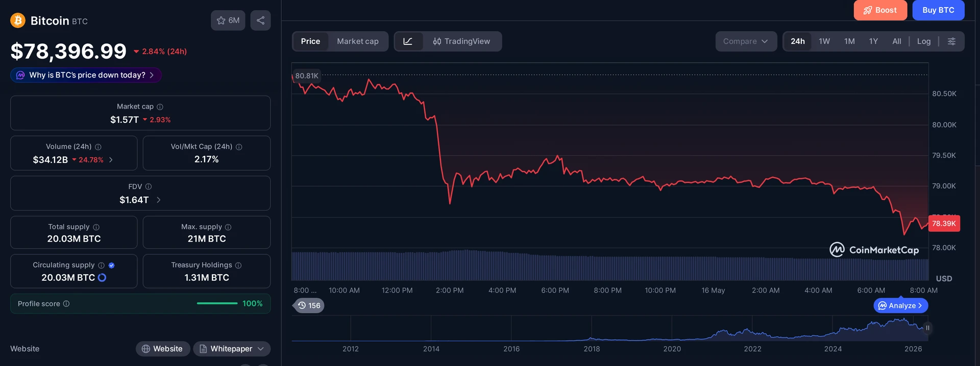The image size is (980, 366).
Task: Select All time range
Action: [x=896, y=41]
